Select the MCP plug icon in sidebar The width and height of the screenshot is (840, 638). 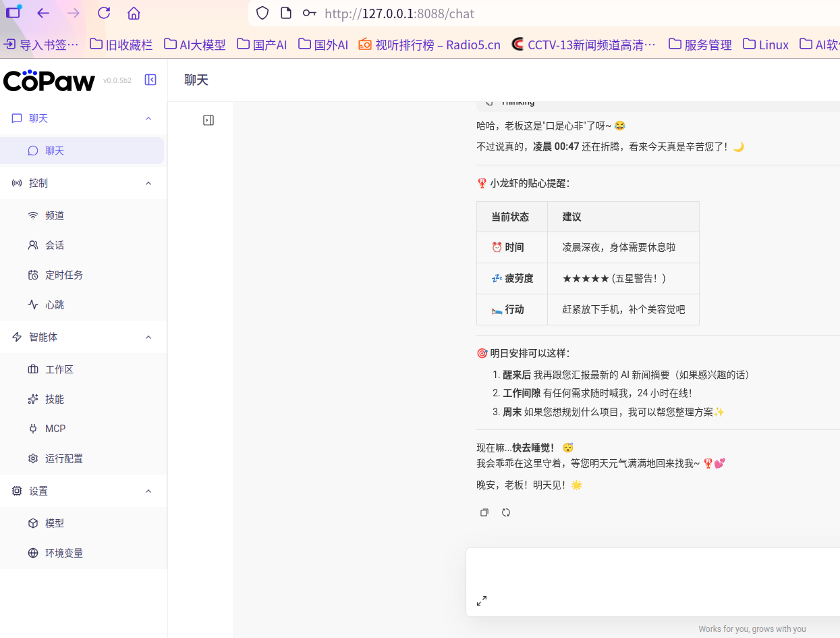(32, 428)
